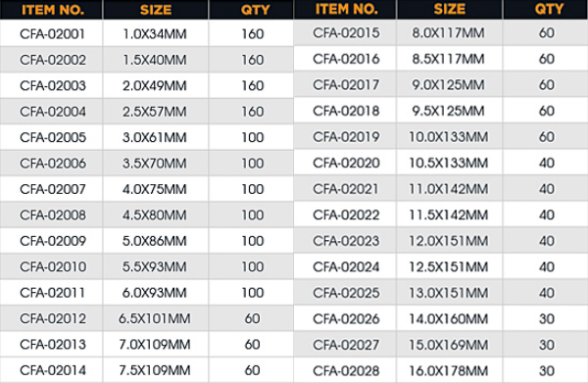Click item CFA-02012
The image size is (588, 383).
coord(53,318)
